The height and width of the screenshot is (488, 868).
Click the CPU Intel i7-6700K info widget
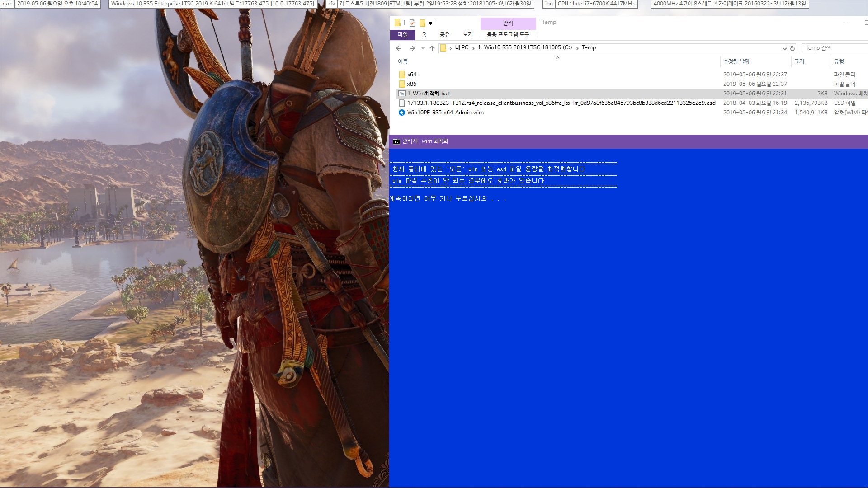click(x=596, y=4)
